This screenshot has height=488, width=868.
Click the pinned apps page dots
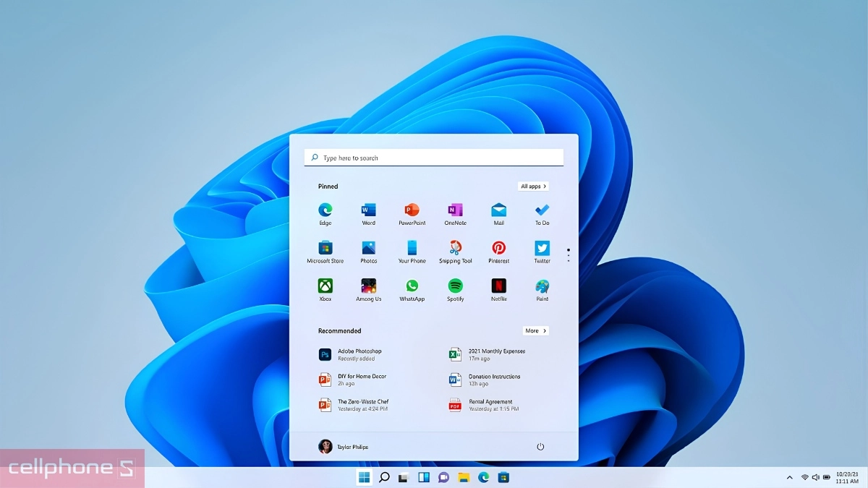coord(569,254)
